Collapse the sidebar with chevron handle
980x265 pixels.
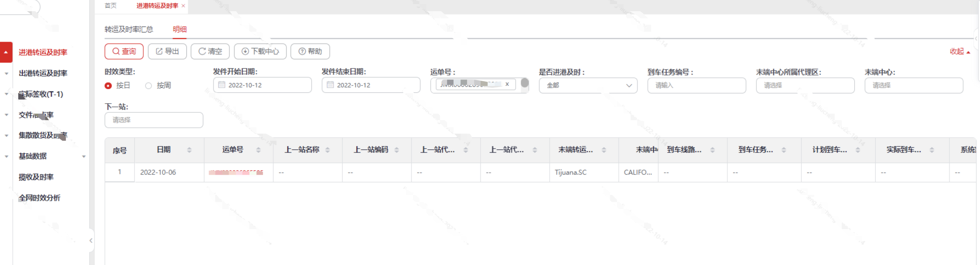(x=91, y=241)
